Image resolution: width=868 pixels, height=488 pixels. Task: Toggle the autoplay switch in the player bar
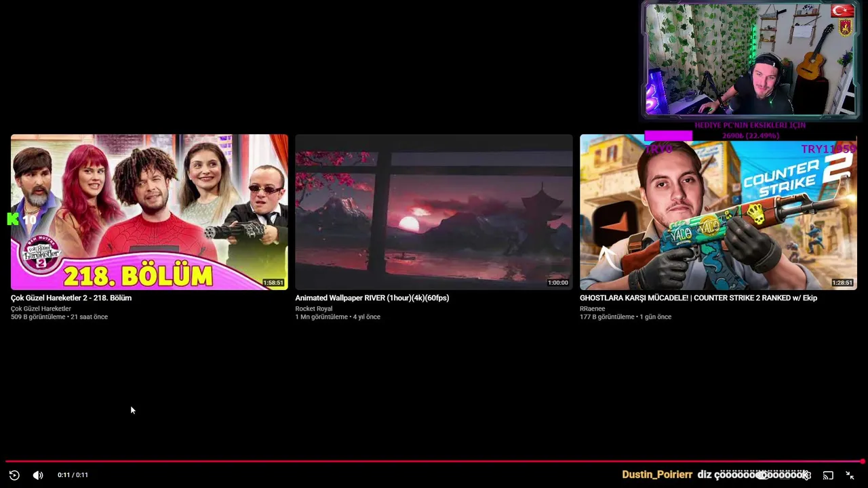tap(764, 475)
